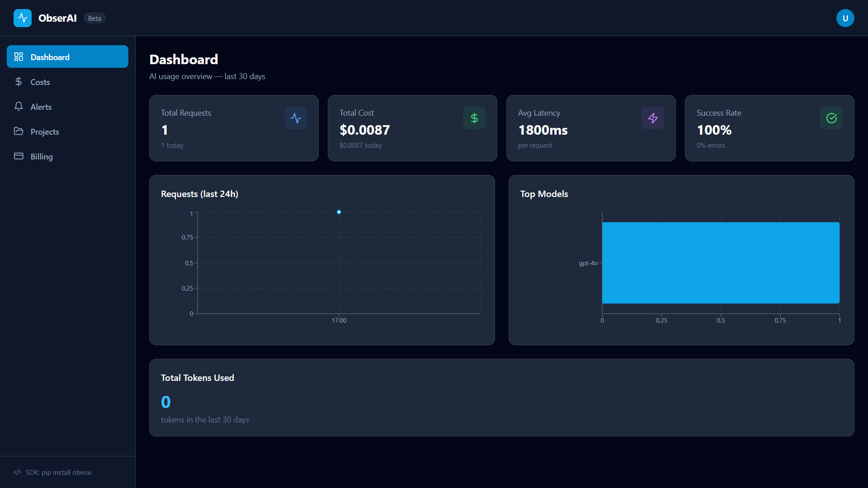Click the gpt-4o bar in Top Models

721,263
